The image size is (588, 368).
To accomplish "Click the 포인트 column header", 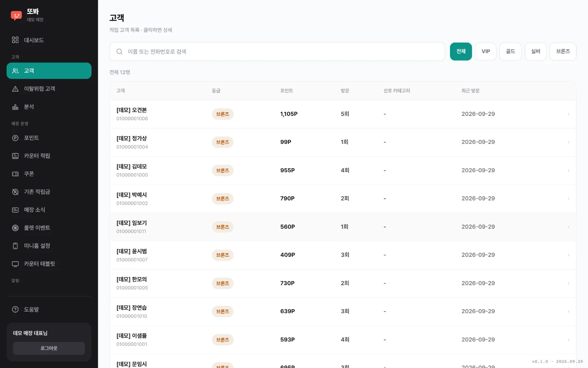I will pos(287,91).
